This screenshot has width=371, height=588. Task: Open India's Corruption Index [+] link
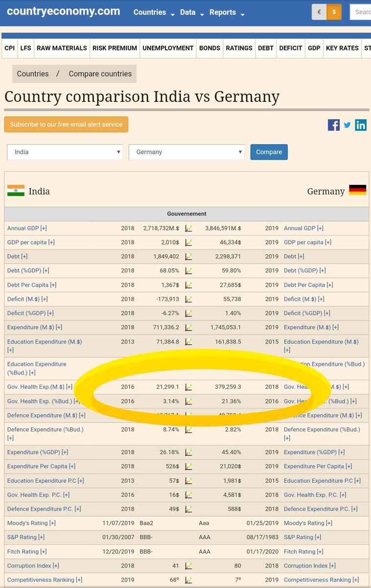[x=33, y=566]
